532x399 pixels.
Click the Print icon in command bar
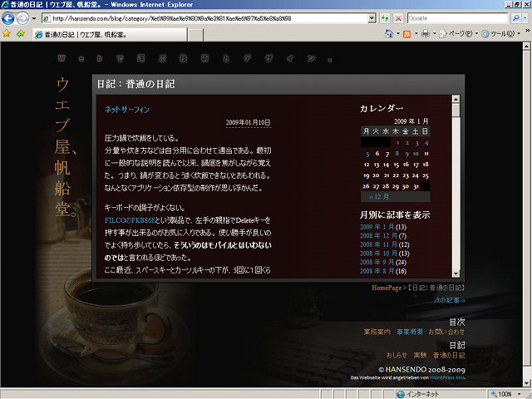point(426,34)
